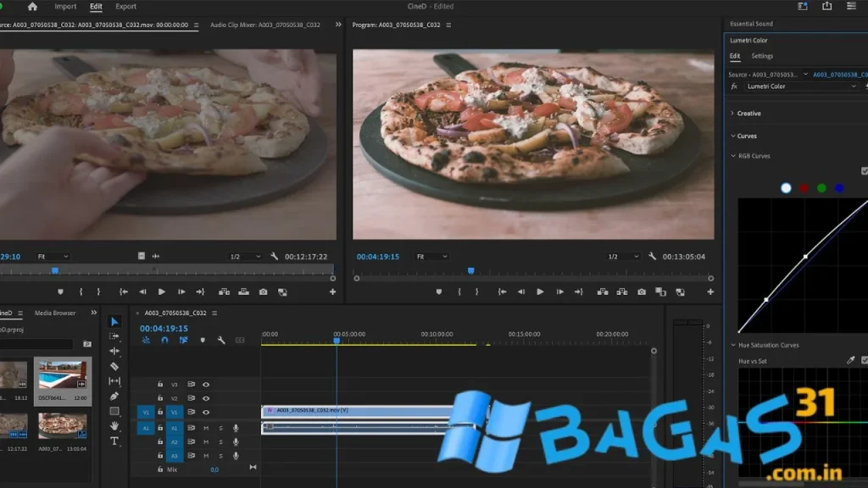Select the Selection (arrow) tool
868x488 pixels.
(114, 322)
